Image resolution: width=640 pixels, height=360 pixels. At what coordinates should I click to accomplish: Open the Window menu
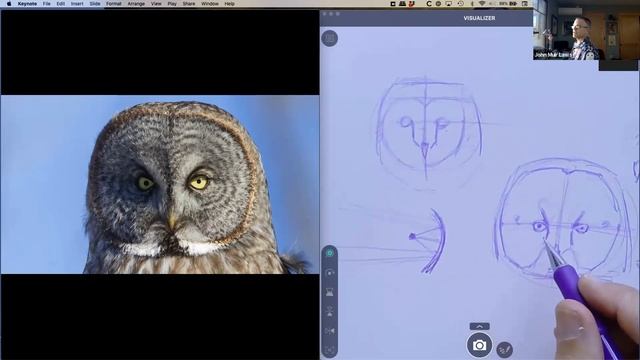[210, 4]
